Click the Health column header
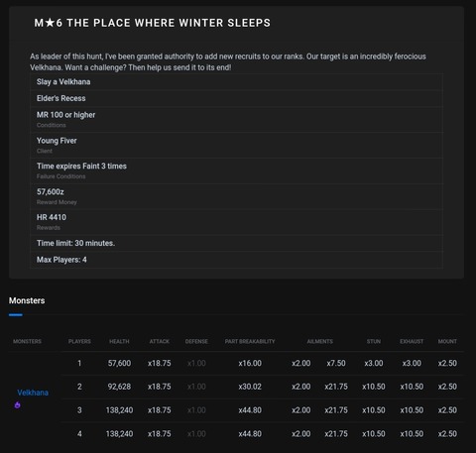 click(x=119, y=341)
